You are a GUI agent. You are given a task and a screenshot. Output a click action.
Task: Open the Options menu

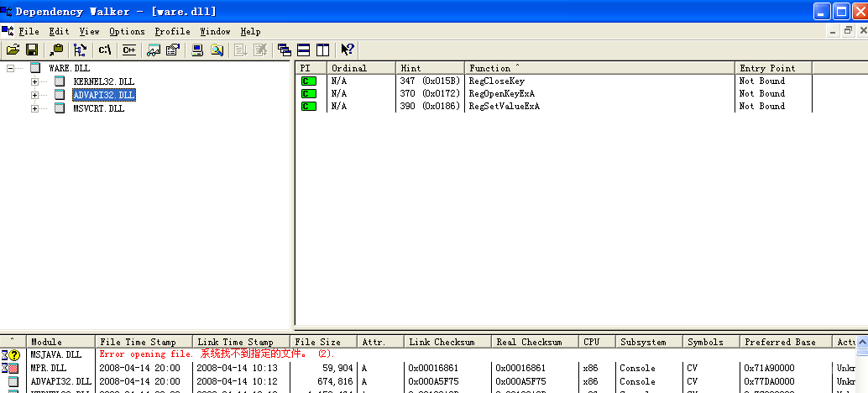coord(127,32)
